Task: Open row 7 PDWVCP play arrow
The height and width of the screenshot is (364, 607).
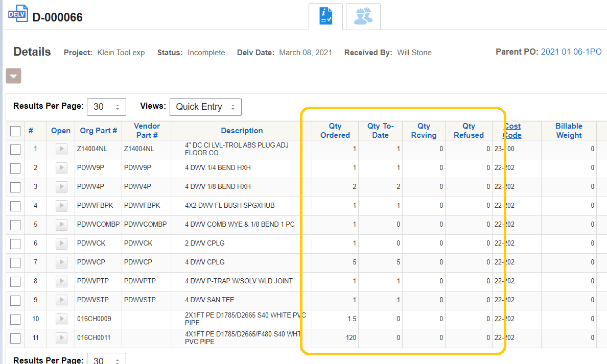Action: click(61, 262)
